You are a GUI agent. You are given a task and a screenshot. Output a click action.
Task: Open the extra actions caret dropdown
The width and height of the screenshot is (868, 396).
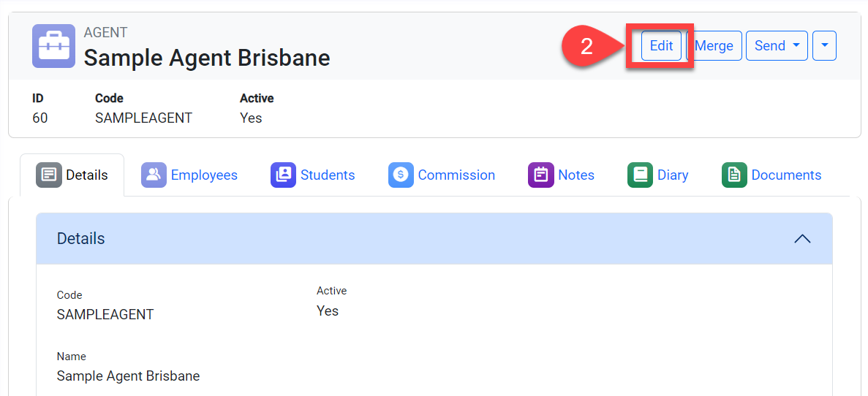824,45
